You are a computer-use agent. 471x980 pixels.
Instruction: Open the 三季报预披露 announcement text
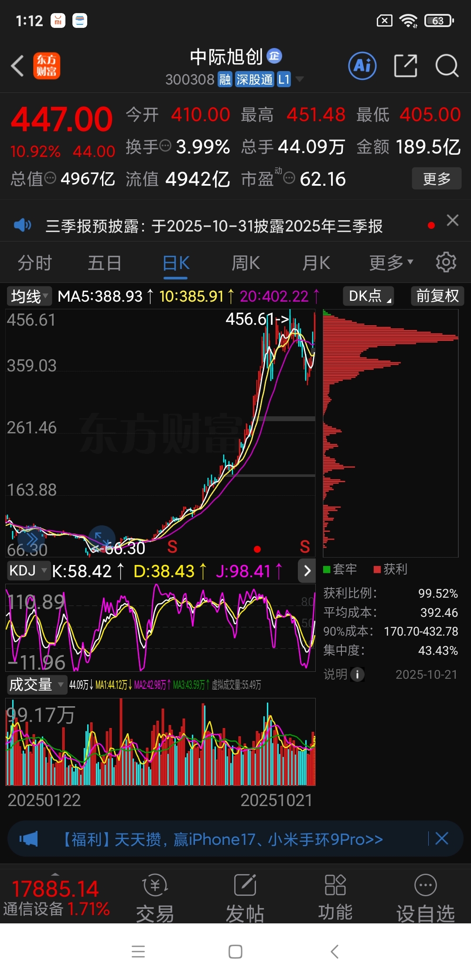[x=214, y=226]
